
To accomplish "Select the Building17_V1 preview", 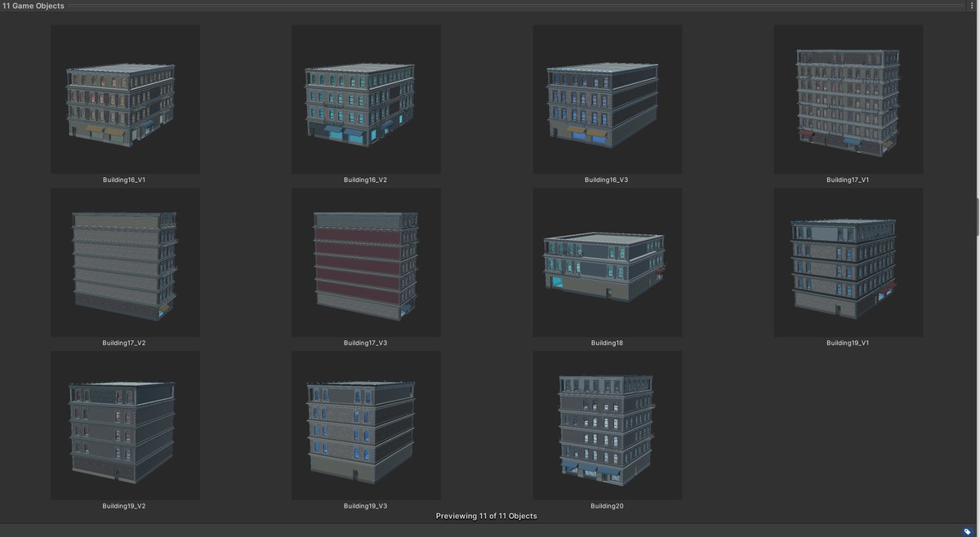I will [x=849, y=98].
